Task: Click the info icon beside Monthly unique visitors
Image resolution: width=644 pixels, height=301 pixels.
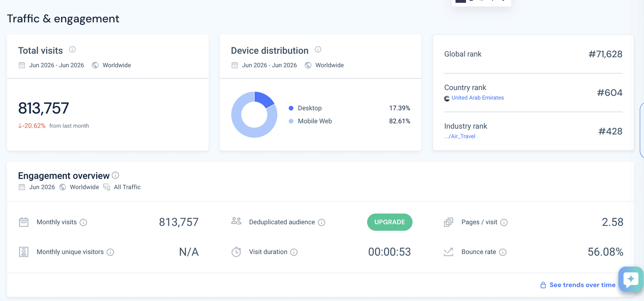Action: (110, 252)
